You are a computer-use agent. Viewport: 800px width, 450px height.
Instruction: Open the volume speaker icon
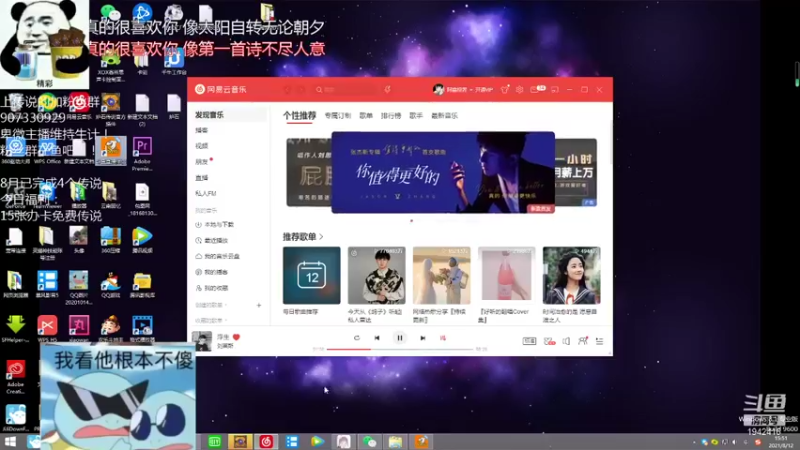coord(566,341)
